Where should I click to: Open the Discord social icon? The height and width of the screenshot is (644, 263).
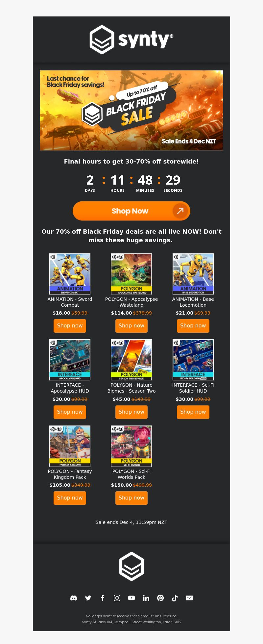74,598
